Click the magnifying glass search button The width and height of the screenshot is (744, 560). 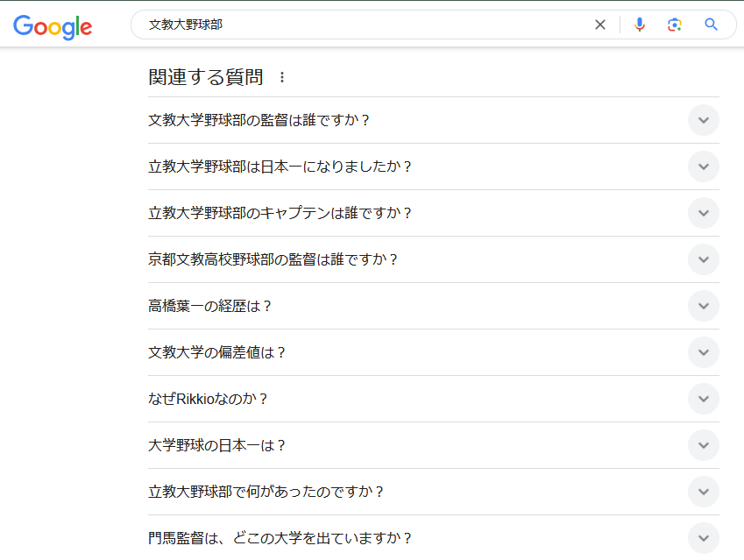tap(711, 25)
